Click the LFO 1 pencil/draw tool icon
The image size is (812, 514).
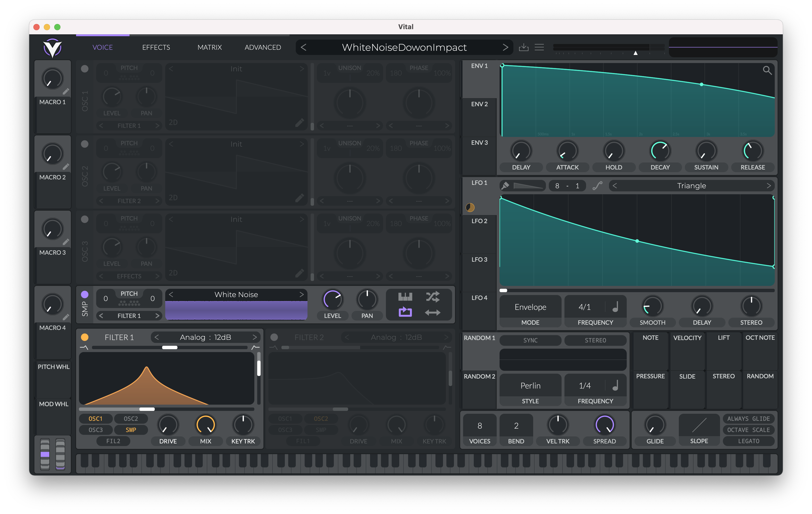(x=506, y=186)
